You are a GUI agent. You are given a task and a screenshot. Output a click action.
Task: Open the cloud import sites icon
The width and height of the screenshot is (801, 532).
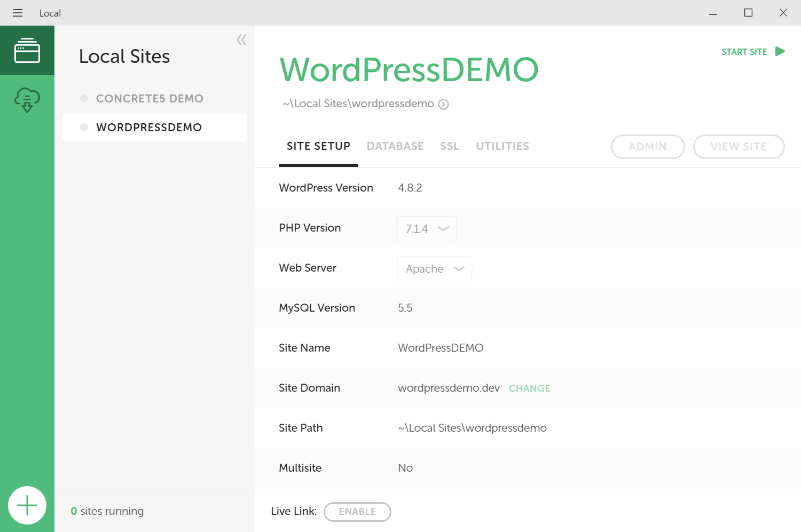point(27,100)
